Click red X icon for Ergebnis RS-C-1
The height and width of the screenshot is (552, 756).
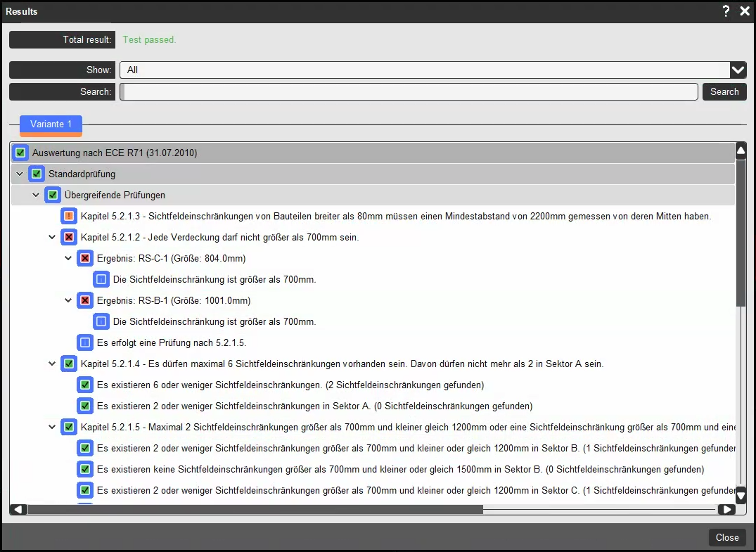click(85, 258)
